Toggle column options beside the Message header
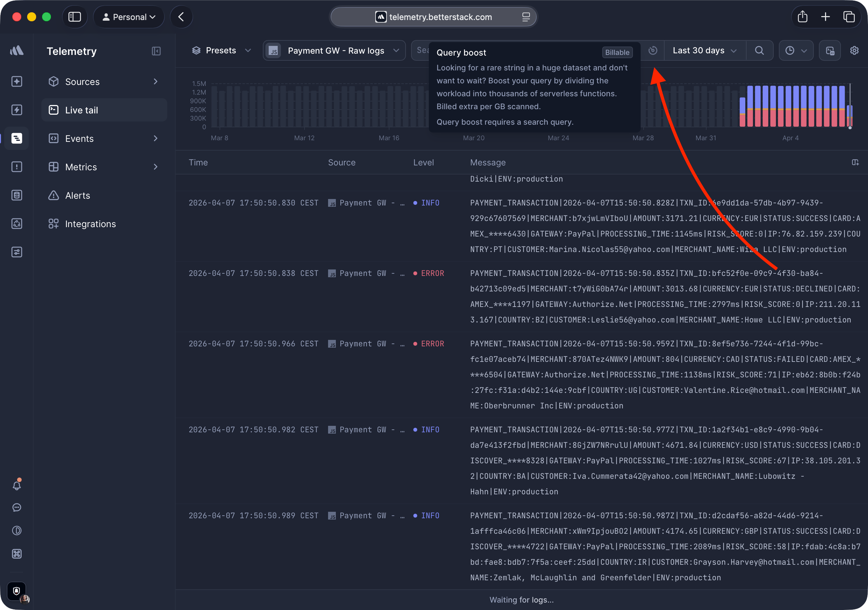Screen dimensions: 868x610 855,162
